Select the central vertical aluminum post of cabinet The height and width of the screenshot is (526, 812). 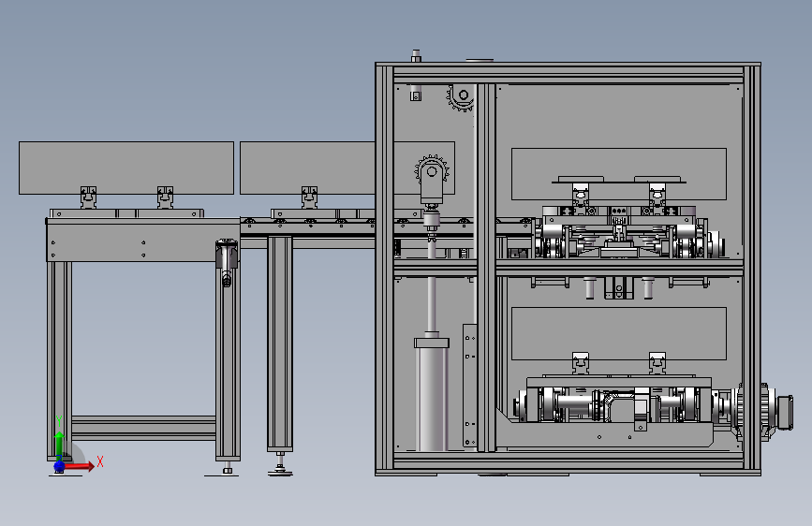pos(486,267)
